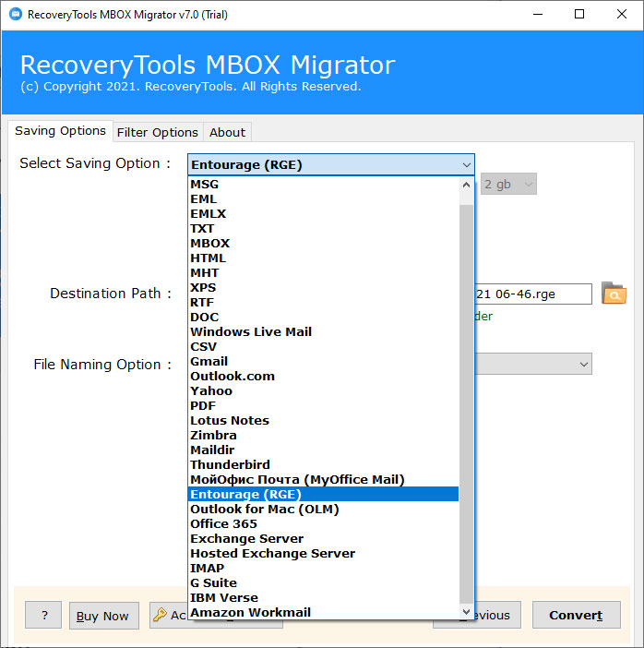Pick the Maildir option
The height and width of the screenshot is (648, 644).
[x=324, y=450]
